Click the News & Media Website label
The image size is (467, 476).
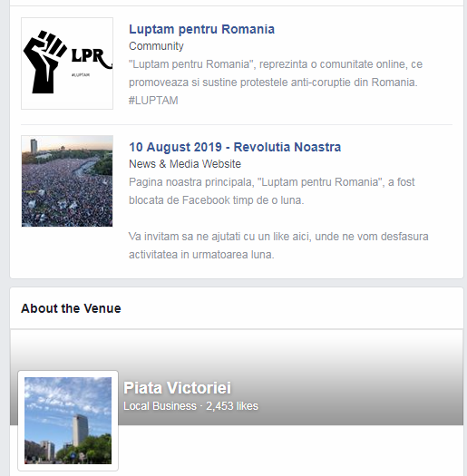coord(185,164)
